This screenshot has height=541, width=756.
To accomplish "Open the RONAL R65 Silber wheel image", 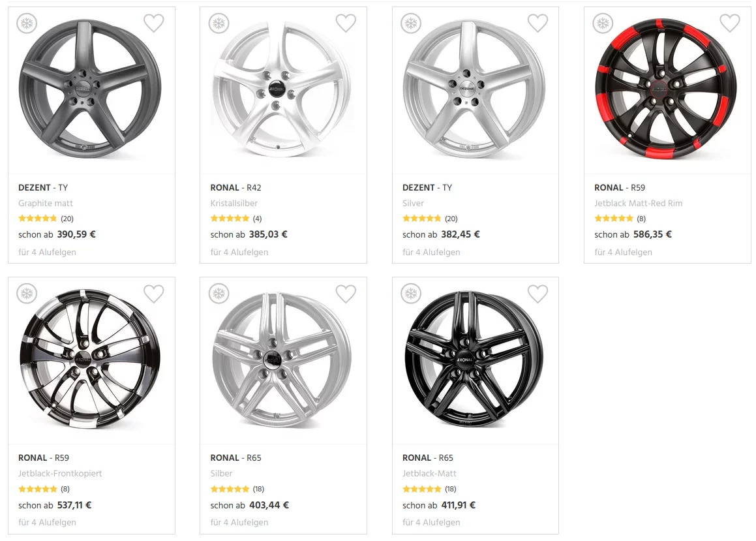I will (x=282, y=359).
